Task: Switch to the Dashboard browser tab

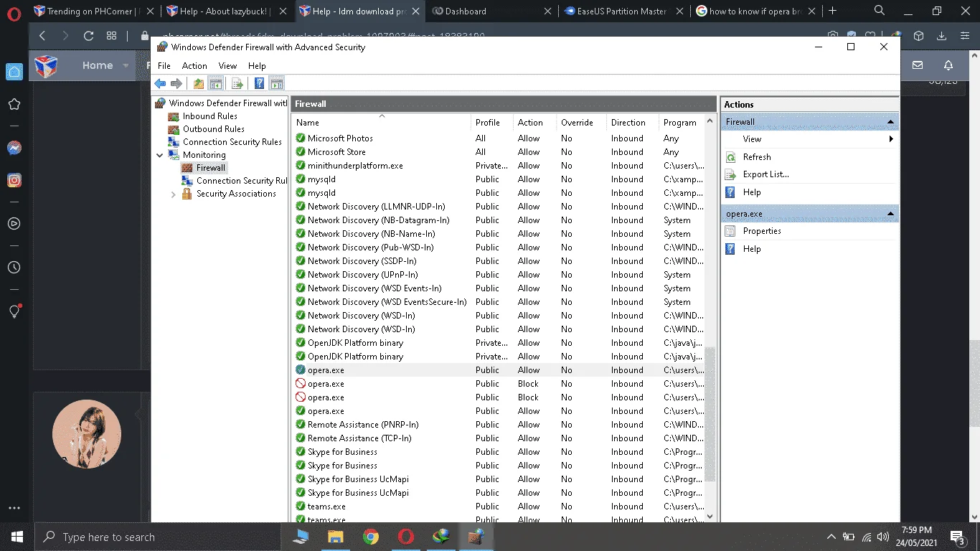Action: pos(493,11)
